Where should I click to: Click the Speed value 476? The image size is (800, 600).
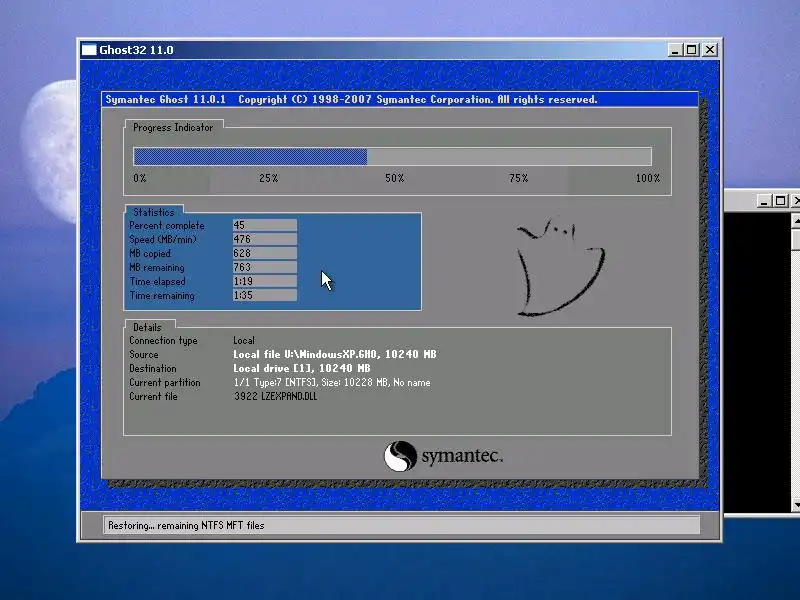[265, 239]
